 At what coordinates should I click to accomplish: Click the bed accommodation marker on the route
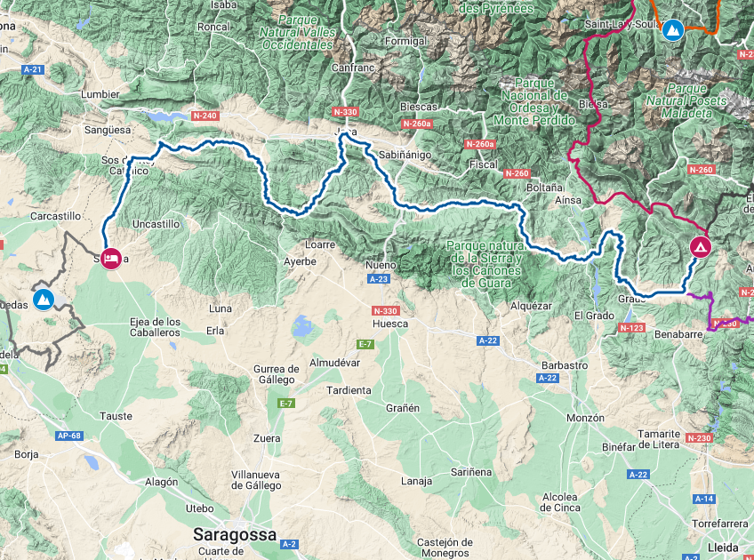[111, 259]
